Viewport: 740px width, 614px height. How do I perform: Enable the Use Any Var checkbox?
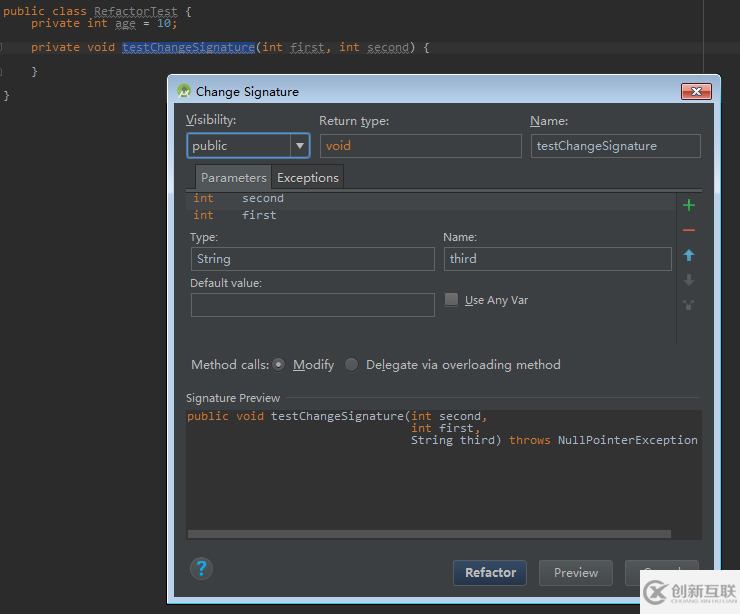coord(451,300)
